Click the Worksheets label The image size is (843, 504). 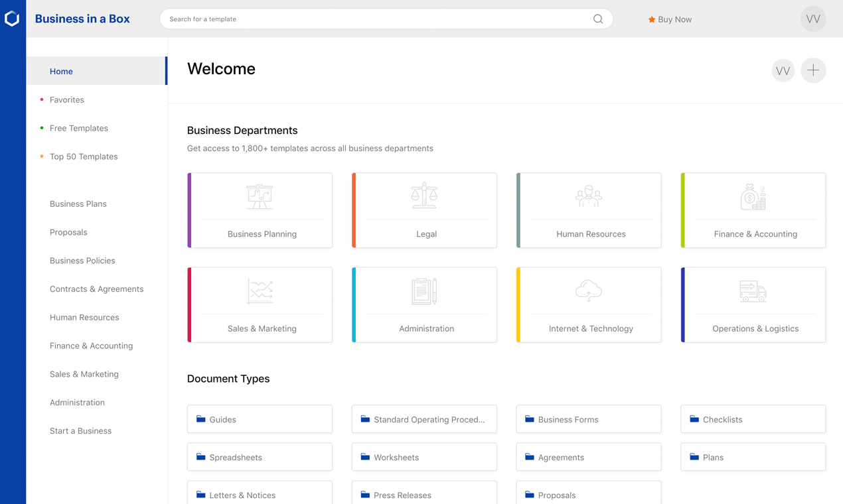point(396,458)
